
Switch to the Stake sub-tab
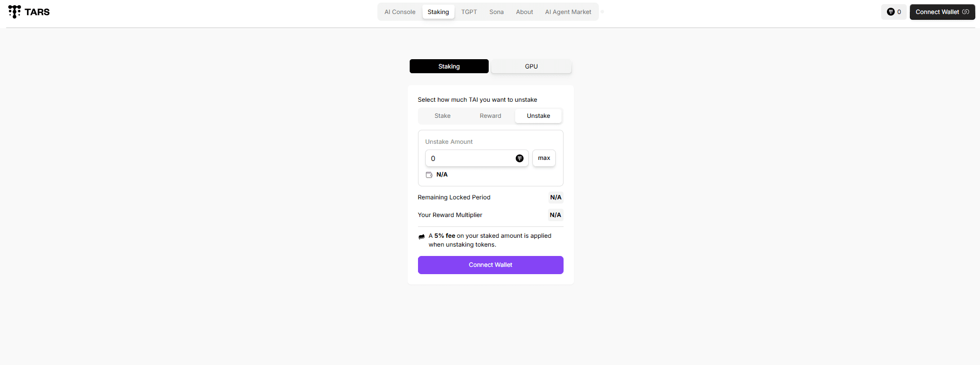[442, 116]
